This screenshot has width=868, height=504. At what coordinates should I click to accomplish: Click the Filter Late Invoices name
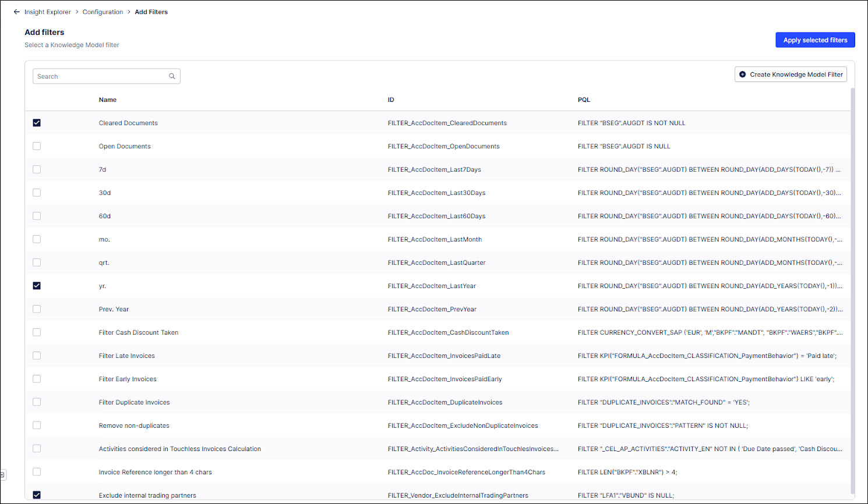tap(127, 356)
